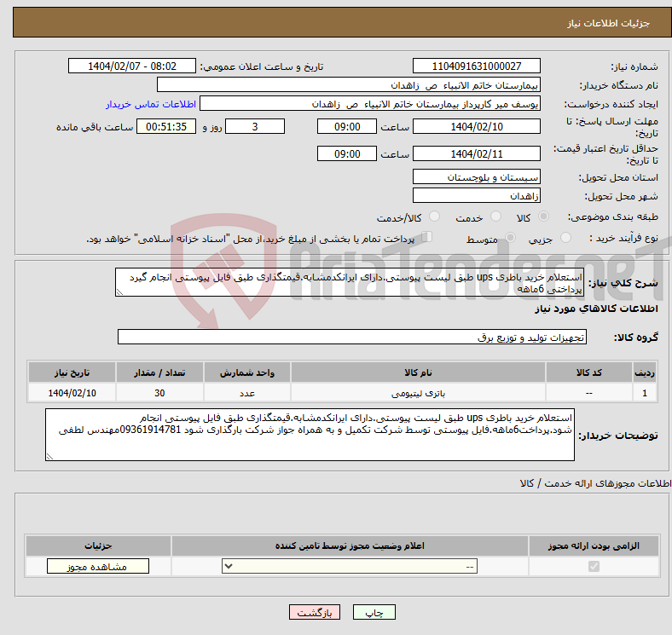
Task: Click the buyer name field بیمارستان خاتم الانبیاء
Action: pyautogui.click(x=349, y=85)
